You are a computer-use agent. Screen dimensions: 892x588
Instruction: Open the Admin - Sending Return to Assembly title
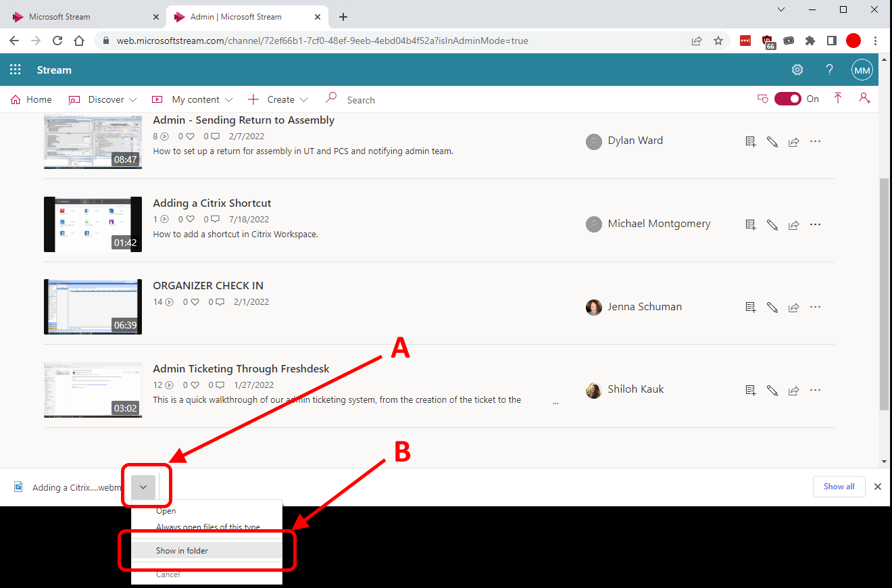pyautogui.click(x=244, y=120)
